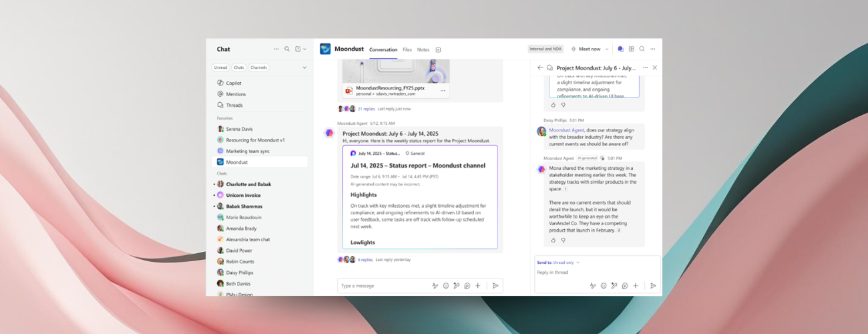Viewport: 868px width, 334px height.
Task: Toggle the Unread filter chip
Action: [x=220, y=67]
